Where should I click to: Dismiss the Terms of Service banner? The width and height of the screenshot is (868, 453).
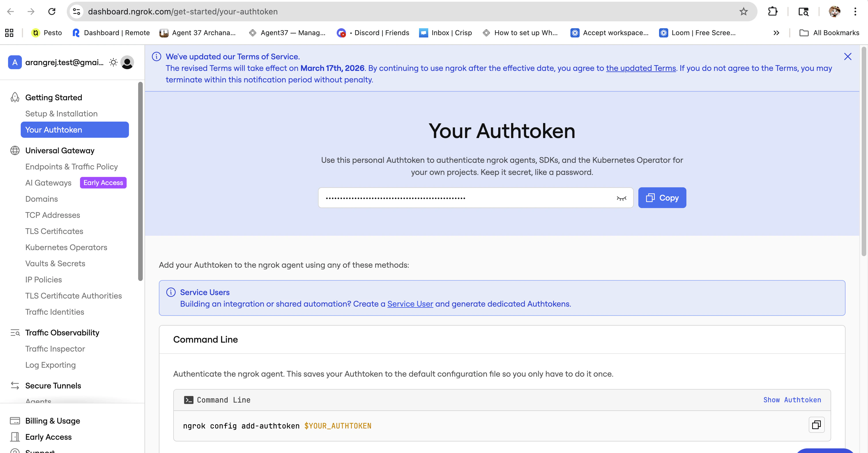[x=848, y=57]
